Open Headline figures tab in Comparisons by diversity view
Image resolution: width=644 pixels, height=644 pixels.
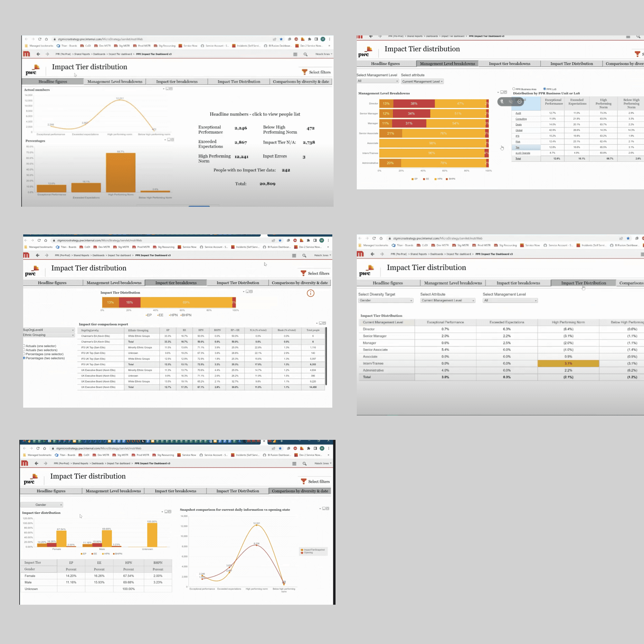[x=51, y=491]
